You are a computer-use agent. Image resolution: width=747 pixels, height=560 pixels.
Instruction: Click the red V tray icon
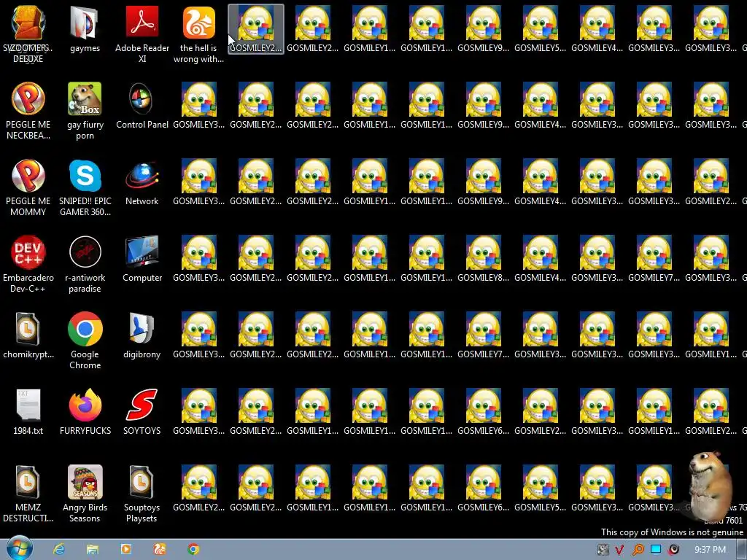click(x=619, y=550)
